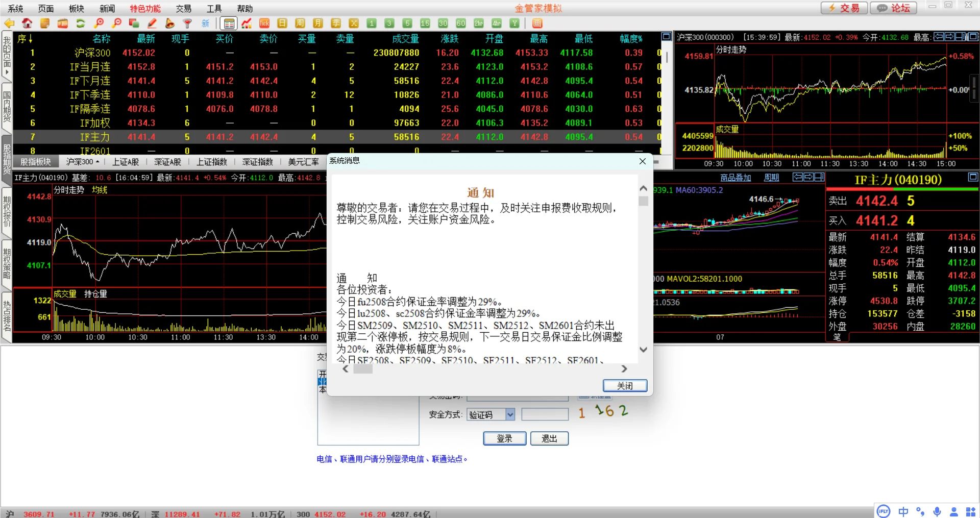Click the 涨跌 column header
Viewport: 980px width, 518px height.
tap(450, 39)
